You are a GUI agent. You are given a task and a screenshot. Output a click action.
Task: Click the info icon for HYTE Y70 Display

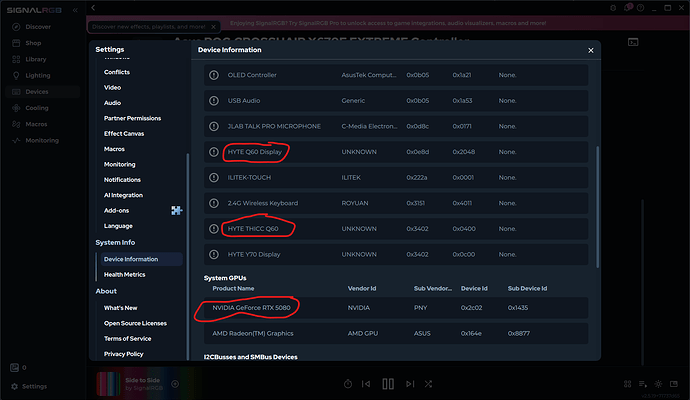214,254
